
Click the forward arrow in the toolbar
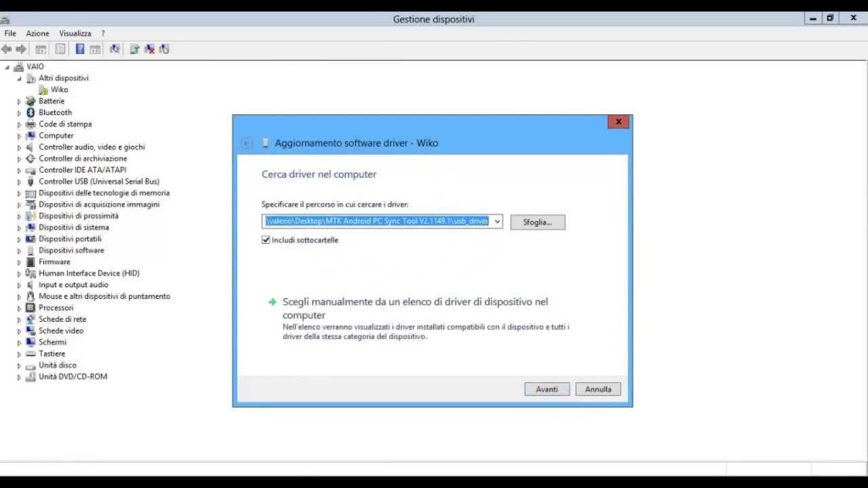coord(21,49)
